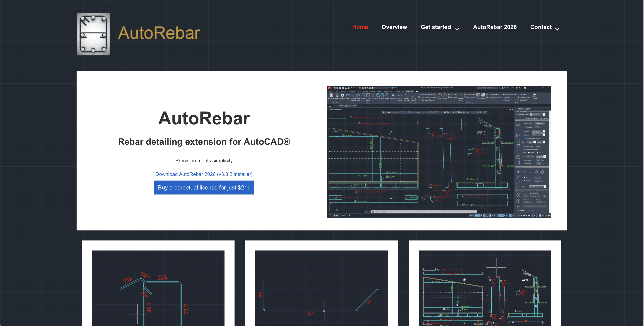Click the BBS table icon in ribbon
This screenshot has width=644, height=326.
[x=478, y=96]
